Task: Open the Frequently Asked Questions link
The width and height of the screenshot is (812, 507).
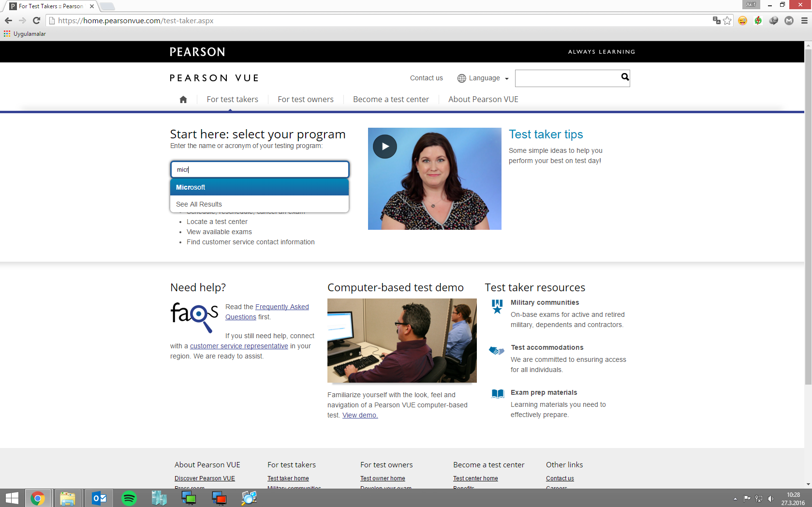Action: pos(281,307)
